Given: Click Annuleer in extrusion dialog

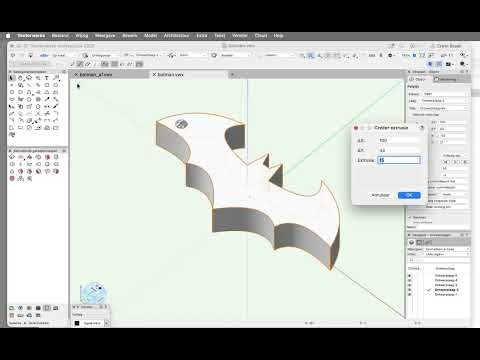Looking at the screenshot, I should (380, 195).
